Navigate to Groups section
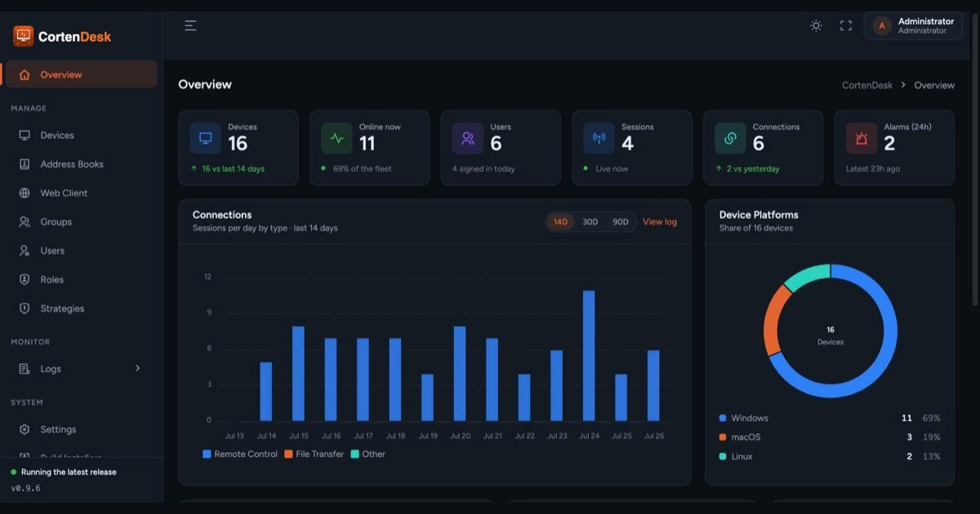The image size is (980, 514). click(79, 222)
